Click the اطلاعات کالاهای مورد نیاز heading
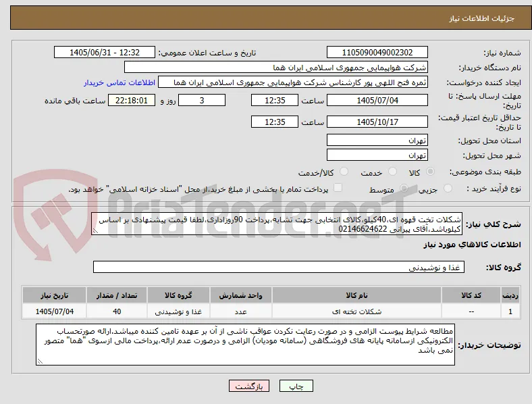The image size is (532, 404). tap(472, 245)
